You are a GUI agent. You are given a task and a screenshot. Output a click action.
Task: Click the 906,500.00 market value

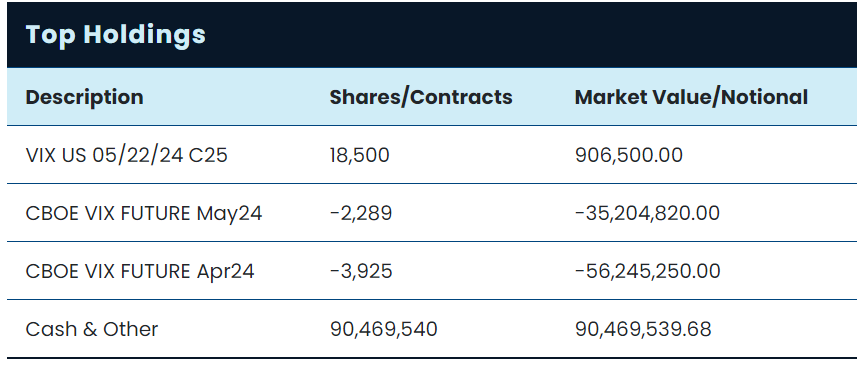pyautogui.click(x=629, y=155)
